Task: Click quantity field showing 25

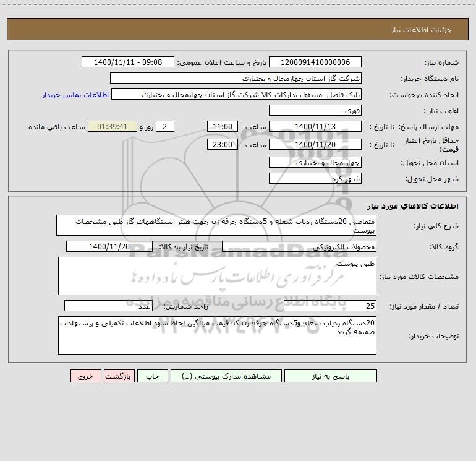Action: pyautogui.click(x=330, y=306)
